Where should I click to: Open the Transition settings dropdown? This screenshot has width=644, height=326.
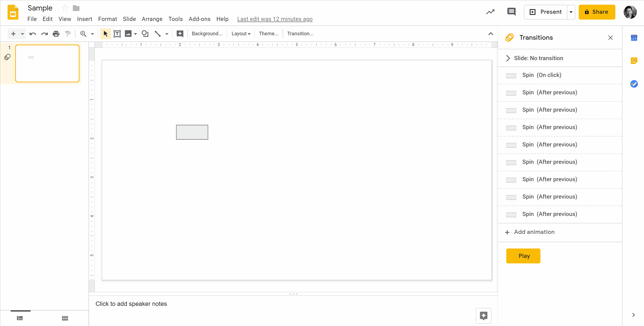click(x=509, y=58)
